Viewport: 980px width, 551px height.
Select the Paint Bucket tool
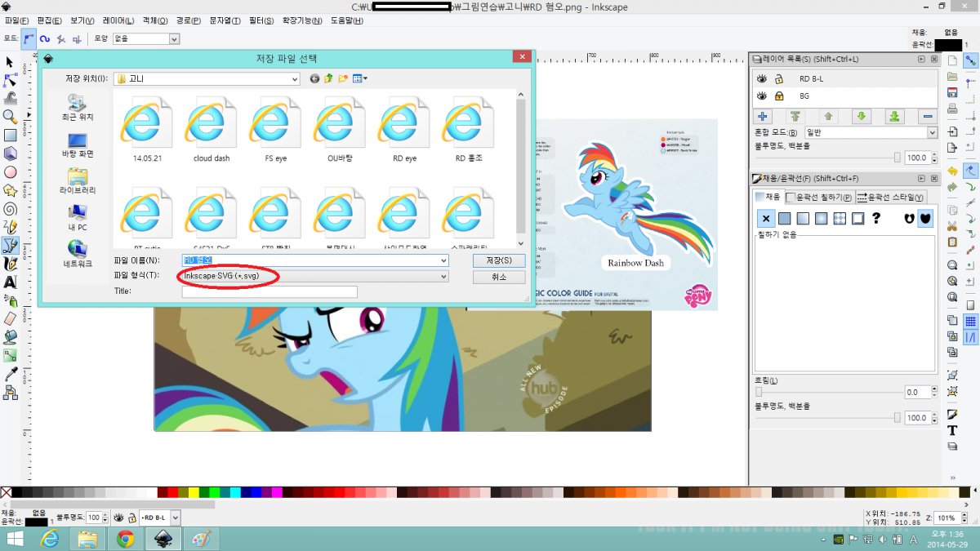[11, 336]
